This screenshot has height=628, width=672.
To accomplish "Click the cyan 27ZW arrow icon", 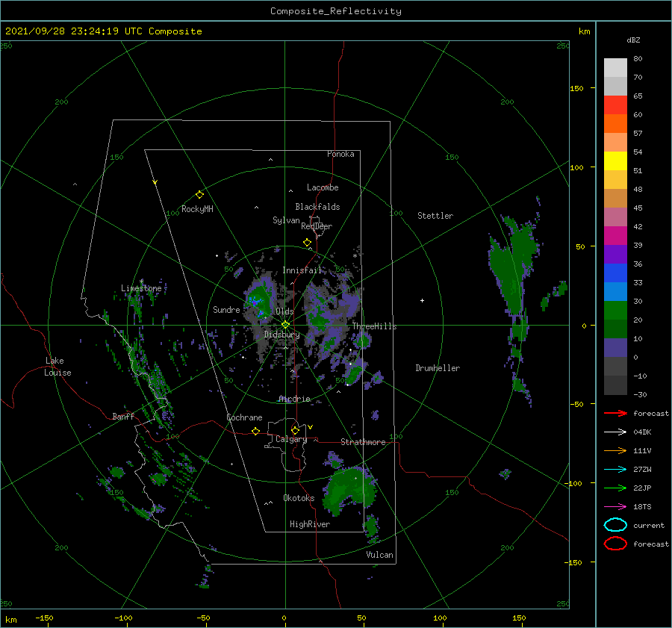I will (x=615, y=470).
